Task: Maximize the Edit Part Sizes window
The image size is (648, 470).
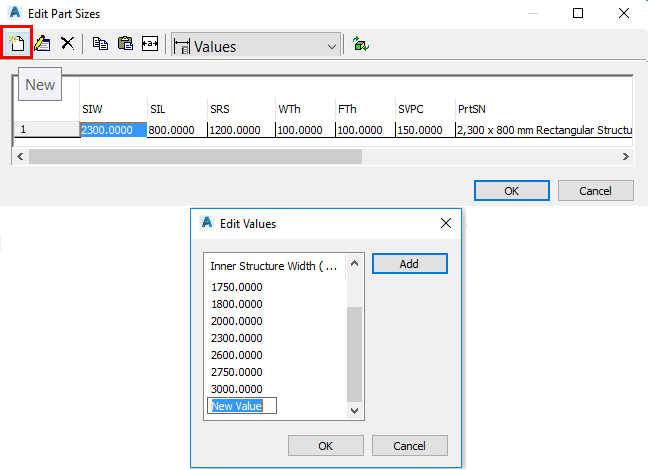Action: (x=578, y=13)
